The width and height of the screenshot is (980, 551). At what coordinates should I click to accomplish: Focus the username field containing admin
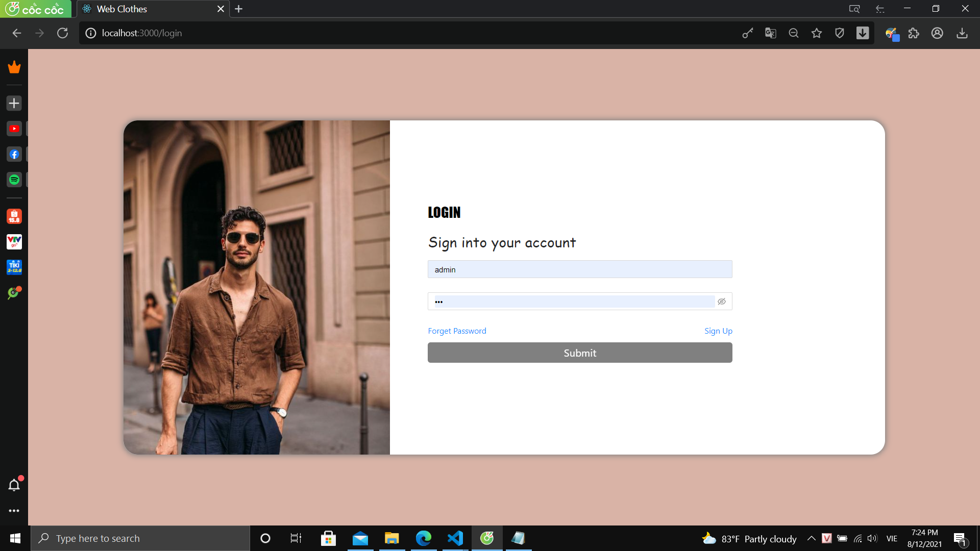(580, 269)
